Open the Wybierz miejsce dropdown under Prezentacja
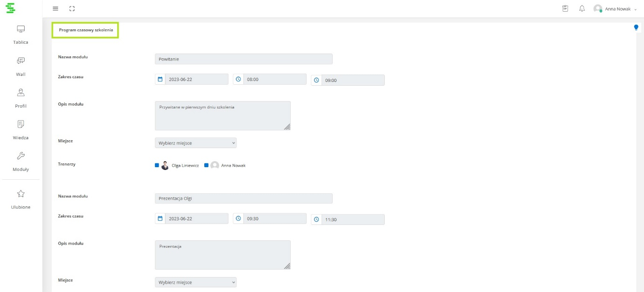Viewport: 644px width, 292px height. click(x=195, y=282)
